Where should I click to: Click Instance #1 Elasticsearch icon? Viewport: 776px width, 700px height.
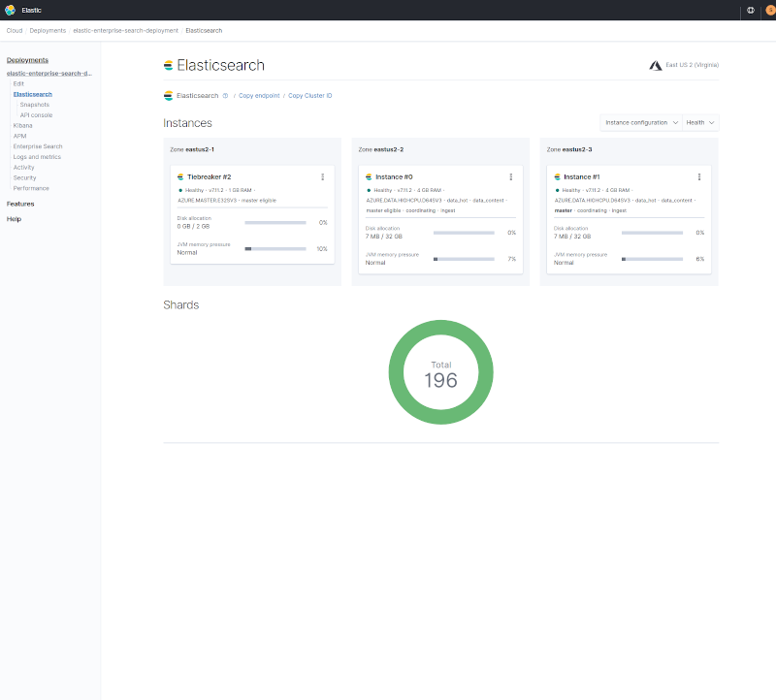tap(557, 177)
